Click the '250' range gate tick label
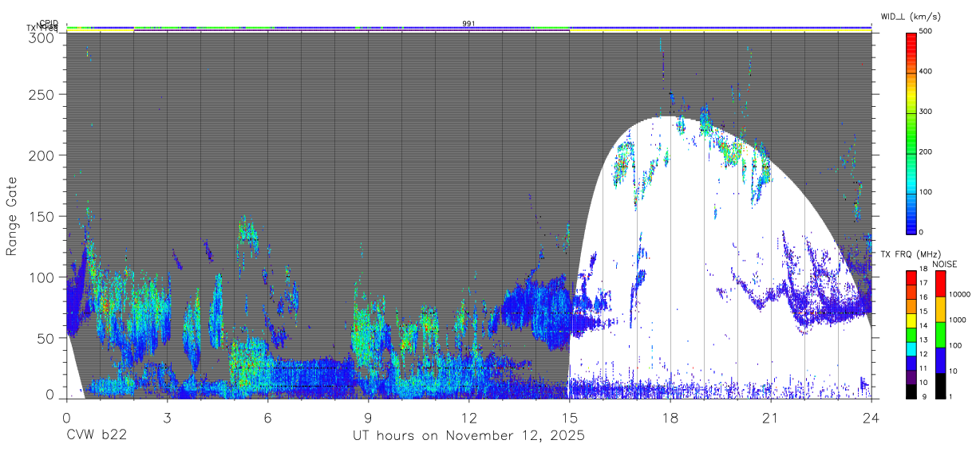Screen dimensions: 980x452 coord(43,95)
